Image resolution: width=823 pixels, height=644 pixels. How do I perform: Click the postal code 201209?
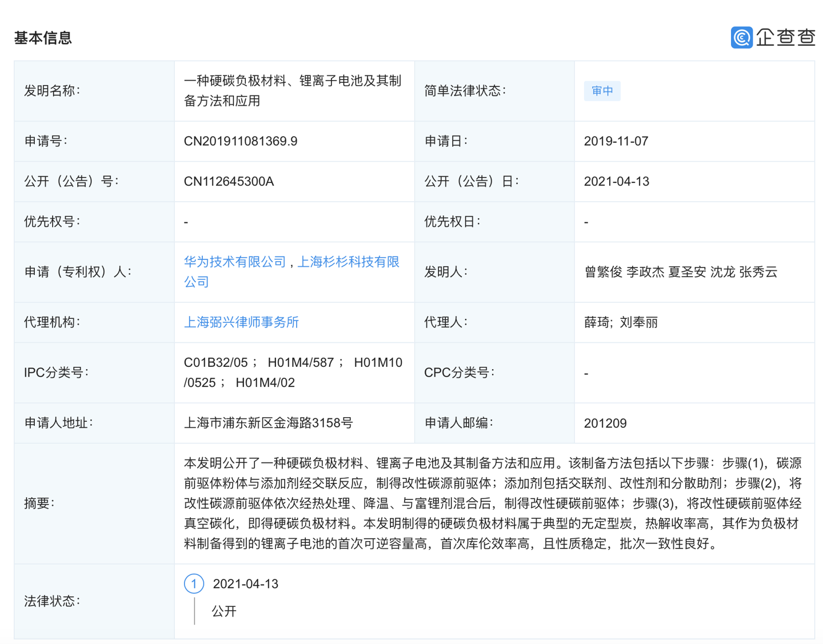pyautogui.click(x=607, y=423)
